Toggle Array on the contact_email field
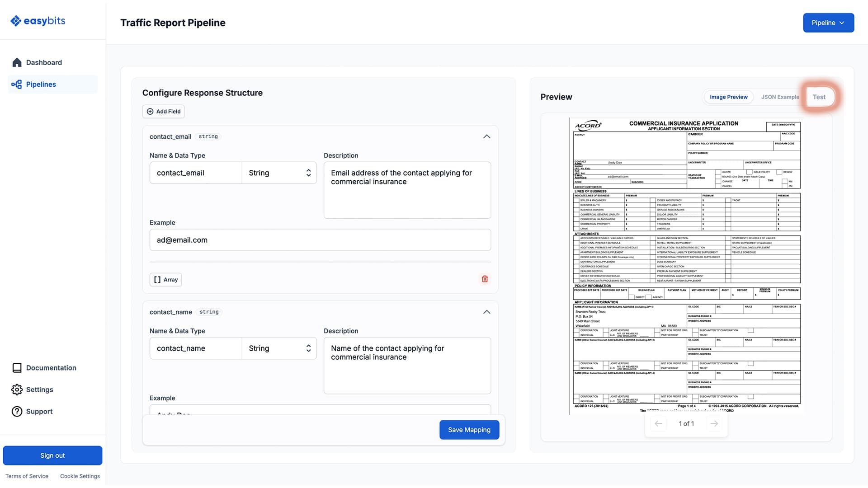868x488 pixels. click(165, 279)
